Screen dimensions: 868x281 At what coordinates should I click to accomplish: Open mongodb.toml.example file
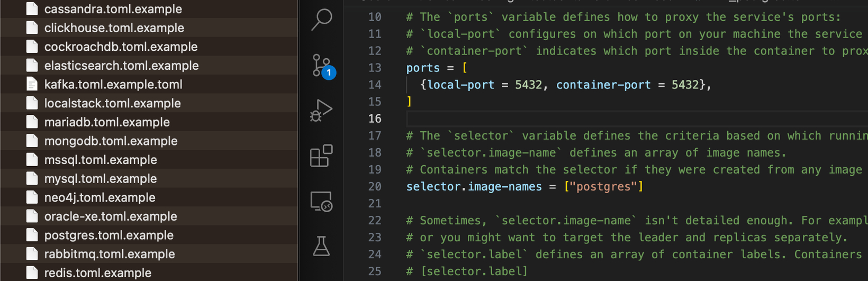point(148,141)
